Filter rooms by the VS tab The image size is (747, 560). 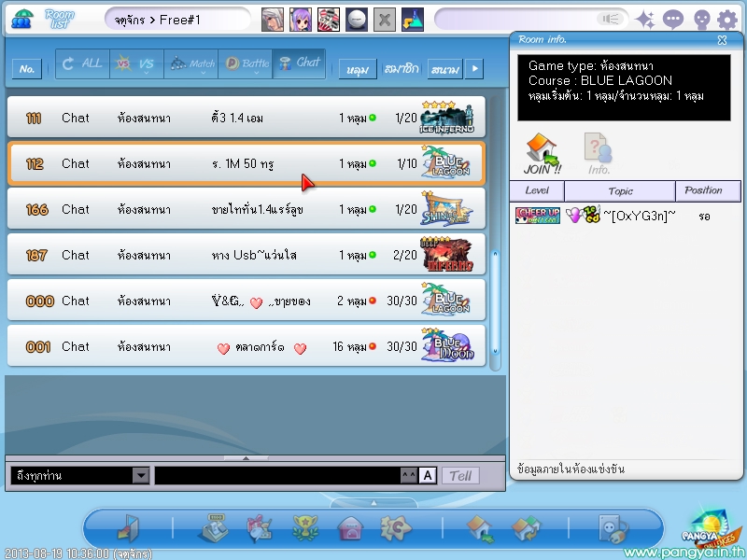click(x=136, y=63)
